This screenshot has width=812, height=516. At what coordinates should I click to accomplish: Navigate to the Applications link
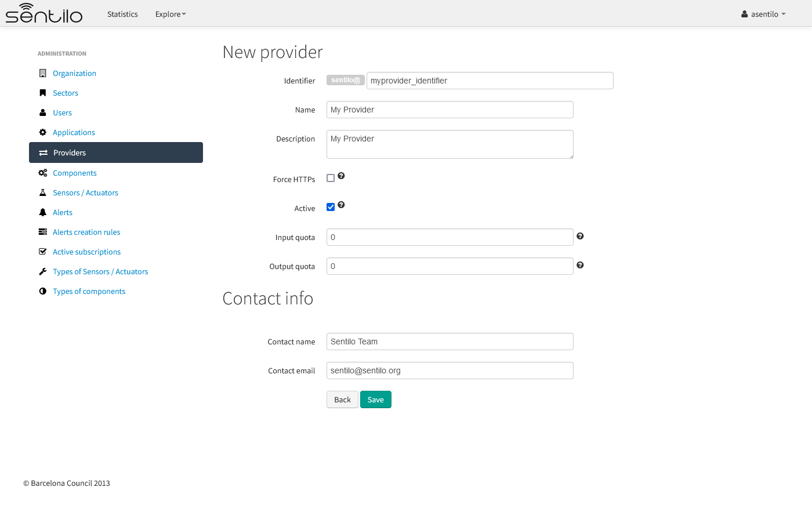click(x=74, y=132)
